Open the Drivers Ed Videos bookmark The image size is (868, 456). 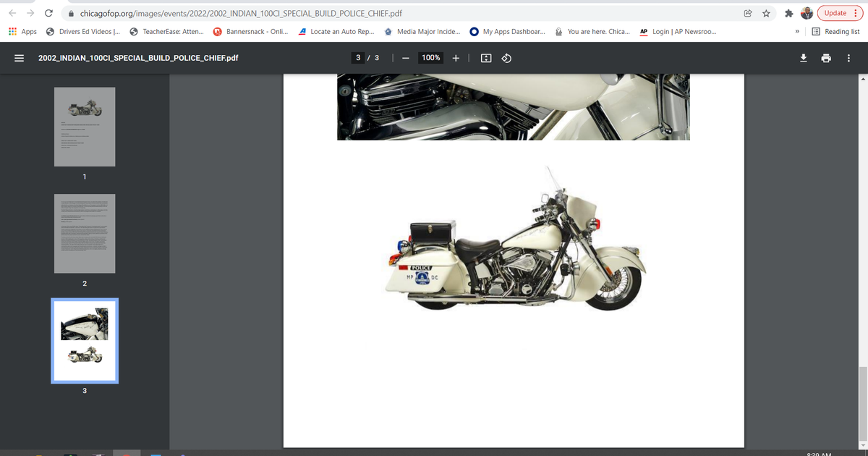pos(82,32)
